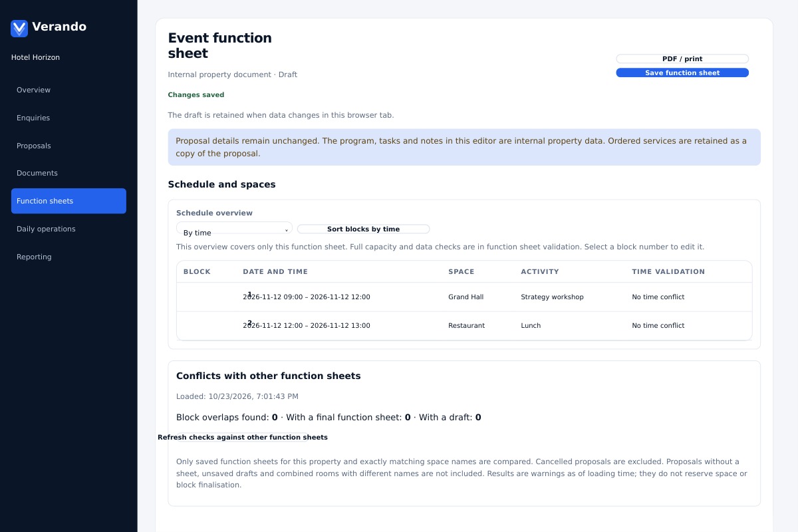Click the Loaded timestamp text
This screenshot has height=532, width=798.
(x=237, y=396)
